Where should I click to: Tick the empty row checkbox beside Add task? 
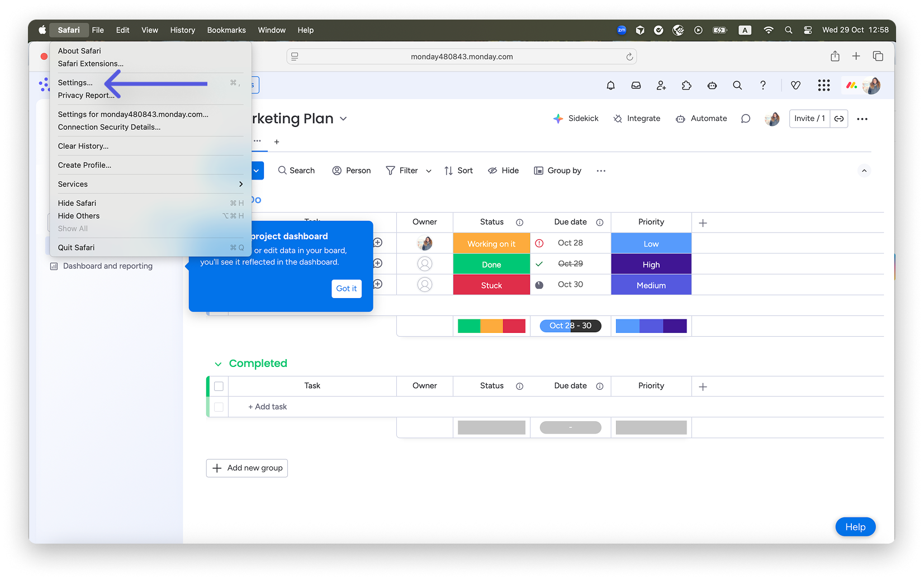tap(219, 407)
